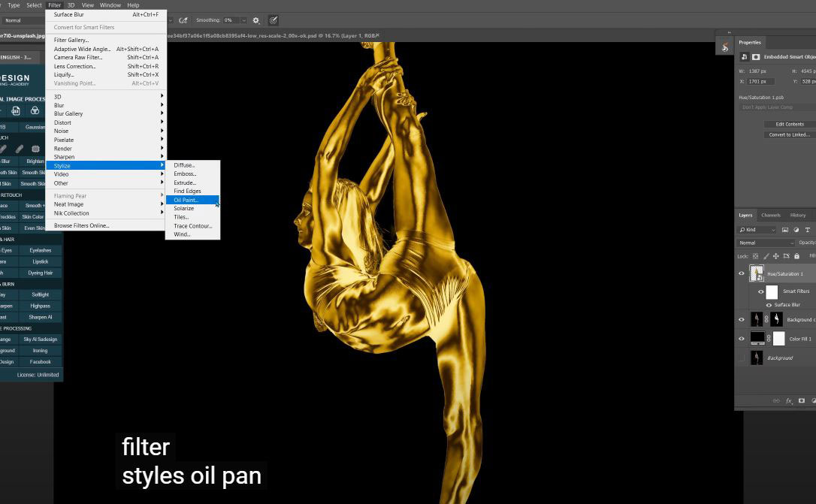The width and height of the screenshot is (816, 504).
Task: Open the Normal blend mode dropdown in Layers
Action: [766, 243]
